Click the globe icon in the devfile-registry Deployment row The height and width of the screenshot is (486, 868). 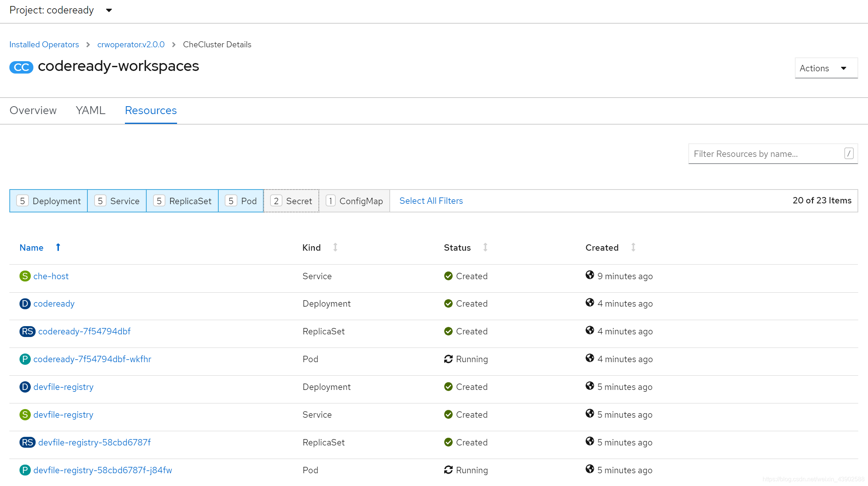pyautogui.click(x=590, y=386)
